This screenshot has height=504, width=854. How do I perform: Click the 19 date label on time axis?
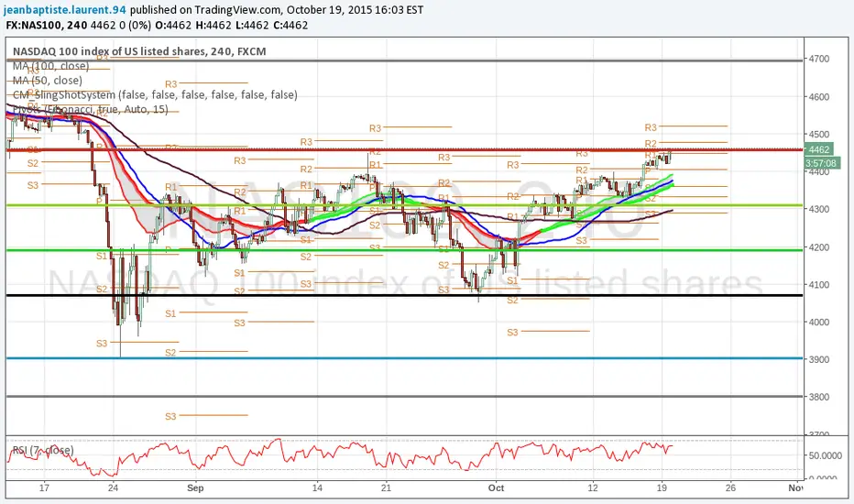[x=662, y=488]
